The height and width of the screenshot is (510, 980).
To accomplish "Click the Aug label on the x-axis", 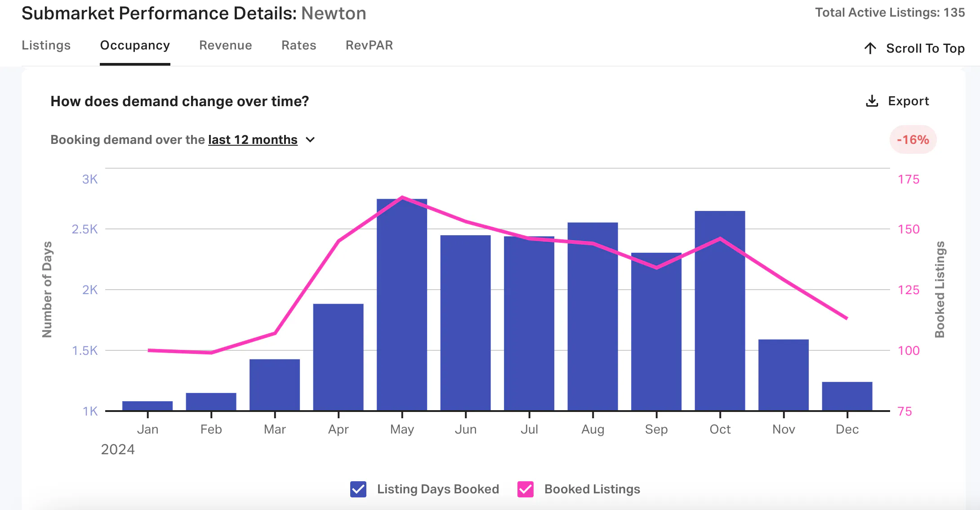I will 593,429.
